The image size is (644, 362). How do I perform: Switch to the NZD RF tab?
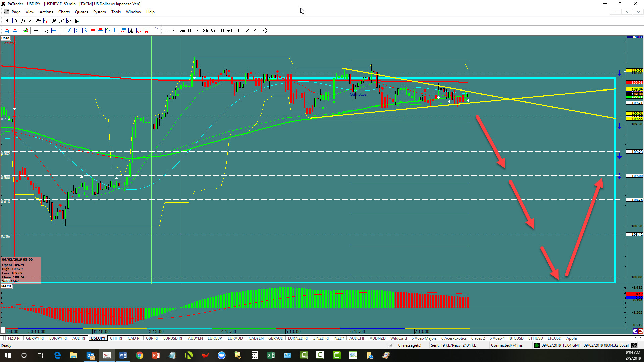pyautogui.click(x=14, y=338)
